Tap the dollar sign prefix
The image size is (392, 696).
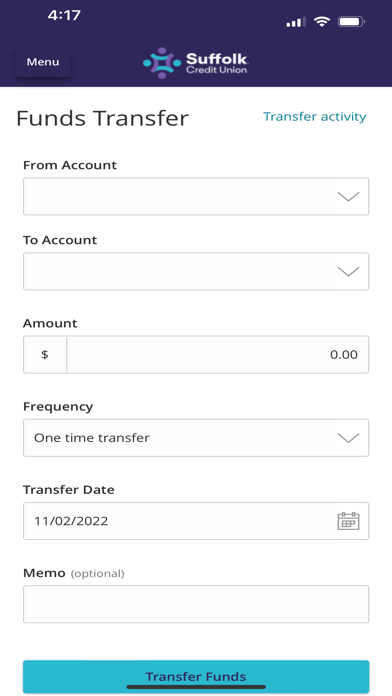pyautogui.click(x=45, y=355)
